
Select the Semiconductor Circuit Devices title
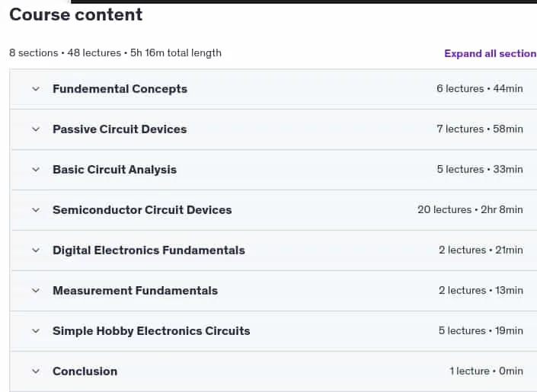coord(142,210)
